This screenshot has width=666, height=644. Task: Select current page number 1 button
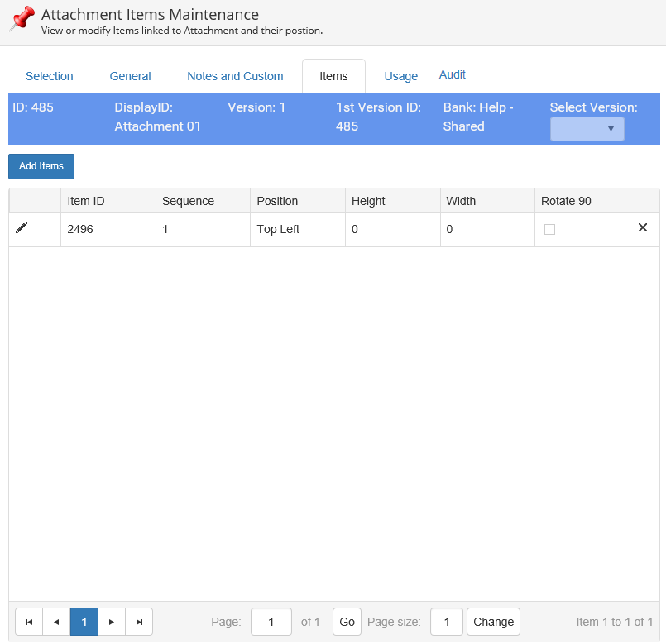pyautogui.click(x=84, y=622)
